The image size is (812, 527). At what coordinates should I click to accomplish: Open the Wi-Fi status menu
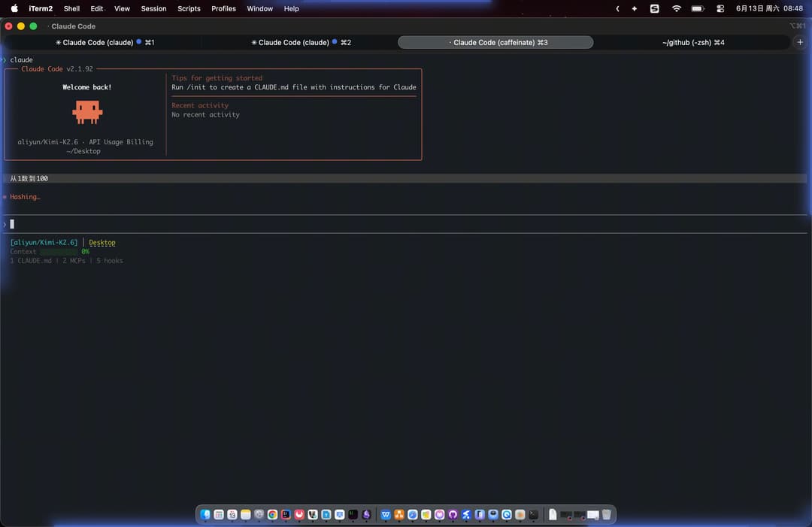pyautogui.click(x=677, y=8)
